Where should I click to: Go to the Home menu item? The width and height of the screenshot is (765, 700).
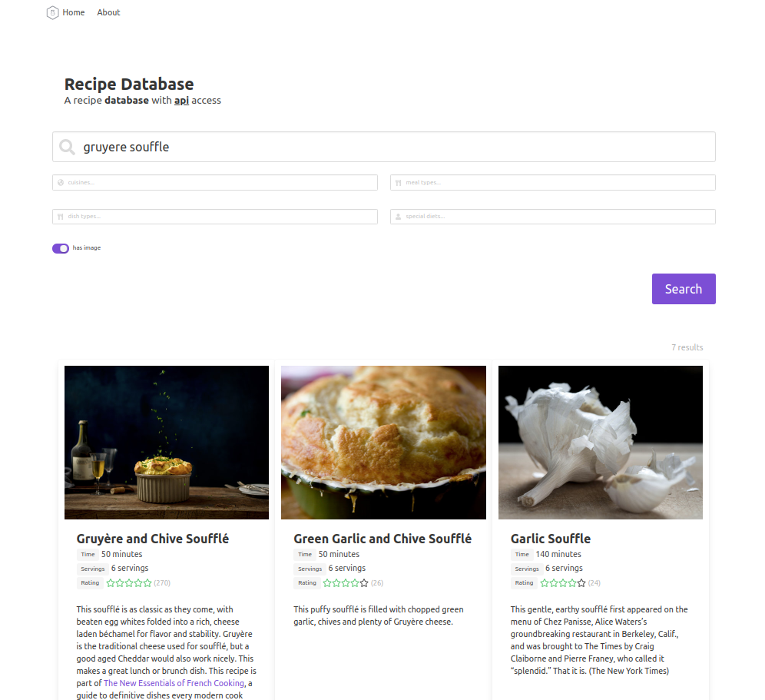[74, 13]
